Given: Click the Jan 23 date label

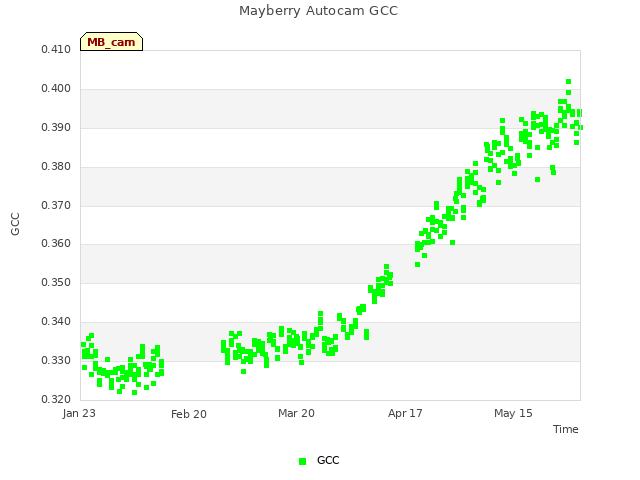Looking at the screenshot, I should pyautogui.click(x=79, y=413).
